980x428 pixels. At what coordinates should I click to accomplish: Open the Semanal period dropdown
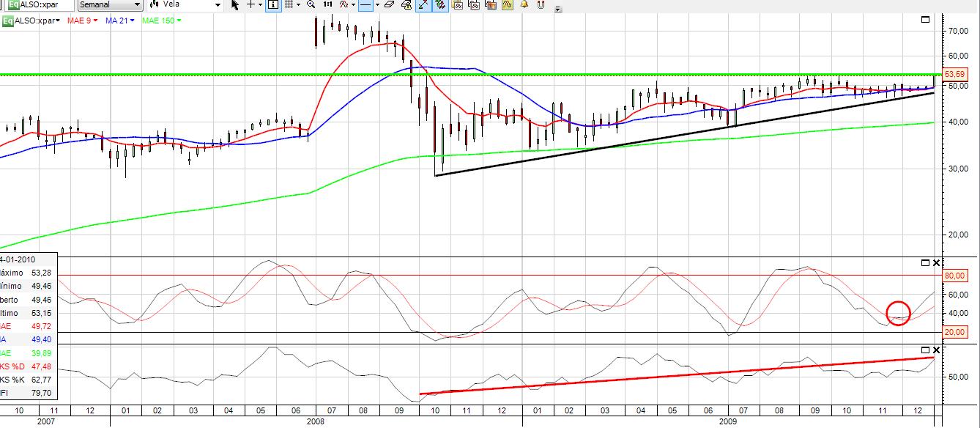(109, 4)
